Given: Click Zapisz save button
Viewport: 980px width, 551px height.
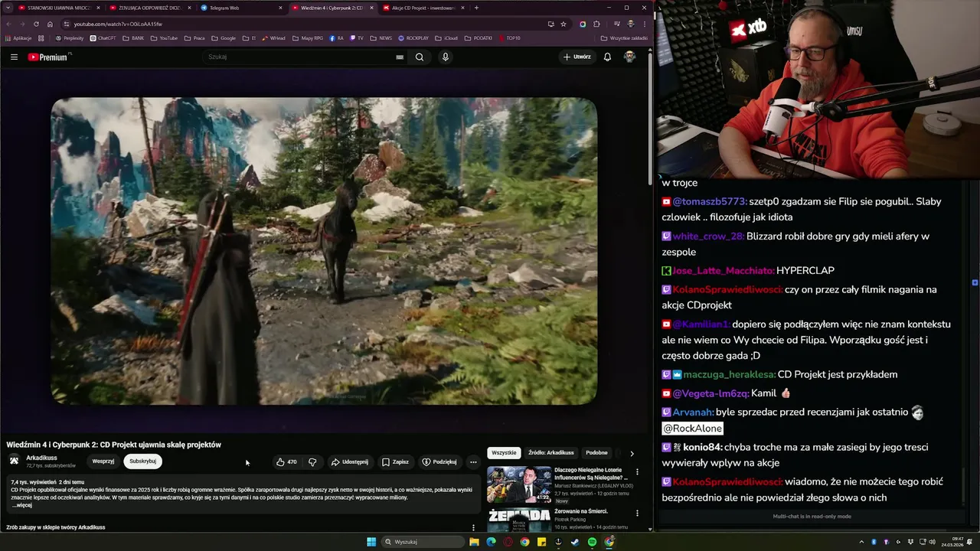Looking at the screenshot, I should pyautogui.click(x=395, y=461).
